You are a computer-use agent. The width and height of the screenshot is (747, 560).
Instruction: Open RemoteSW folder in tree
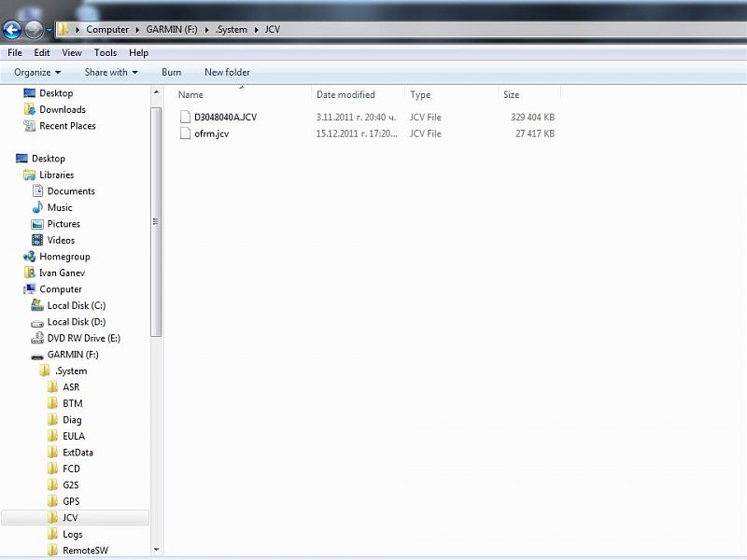point(85,551)
